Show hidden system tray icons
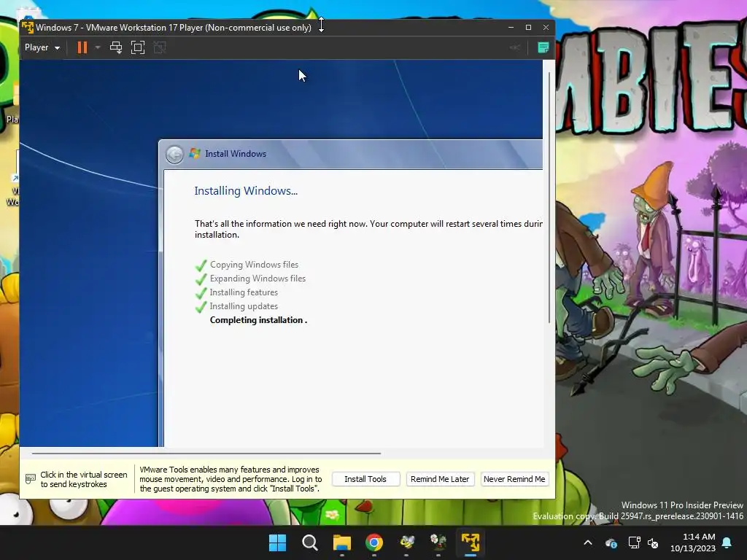The width and height of the screenshot is (747, 560). 588,542
